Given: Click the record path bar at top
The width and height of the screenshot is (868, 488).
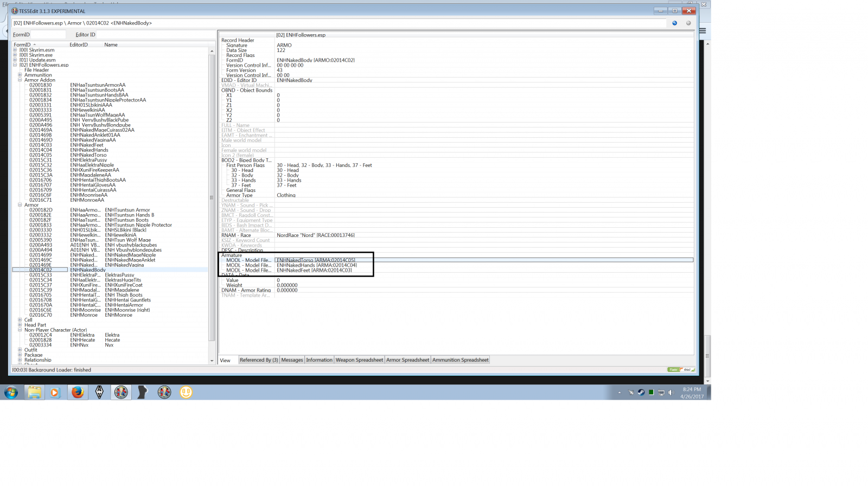Looking at the screenshot, I should pos(339,23).
